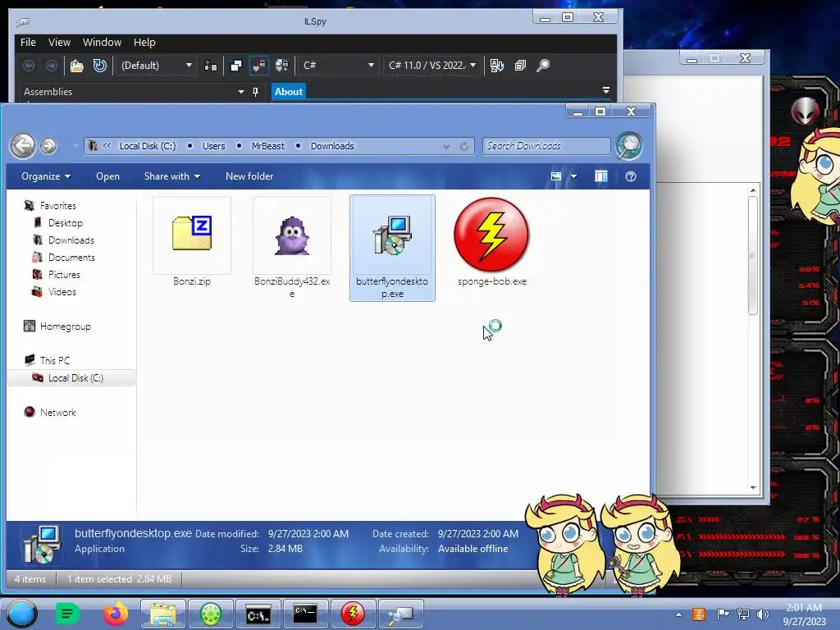Open the File menu in ILSpy
The width and height of the screenshot is (840, 630).
click(28, 43)
